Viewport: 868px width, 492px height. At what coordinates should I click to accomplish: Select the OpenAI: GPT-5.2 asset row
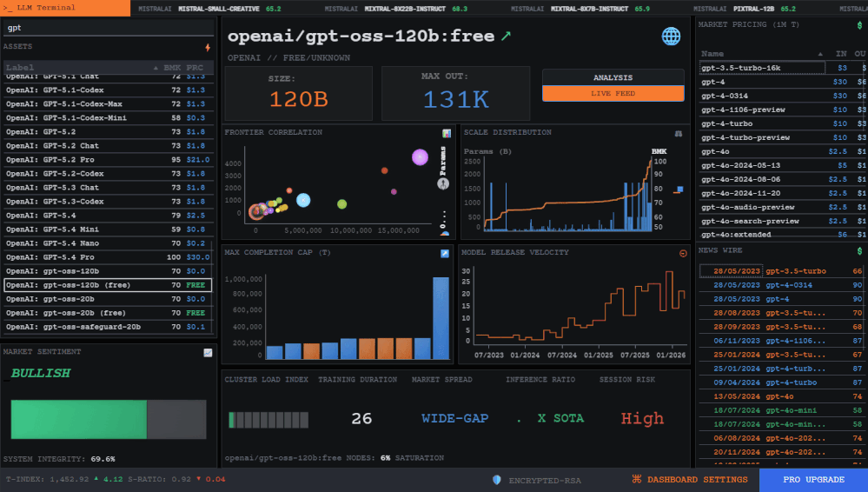pos(108,132)
